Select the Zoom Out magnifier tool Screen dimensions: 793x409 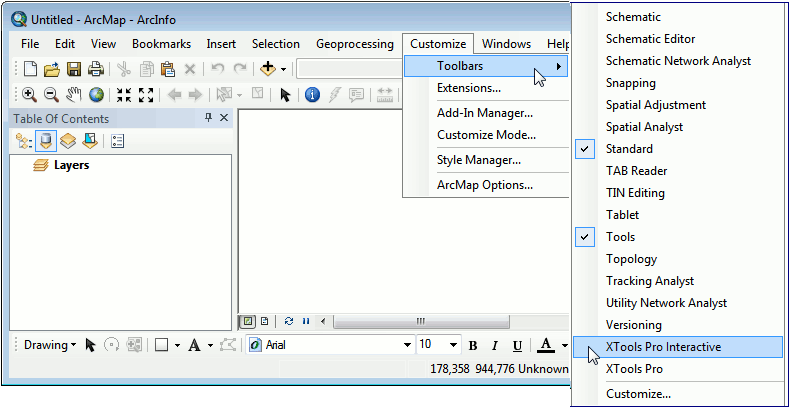pos(51,95)
